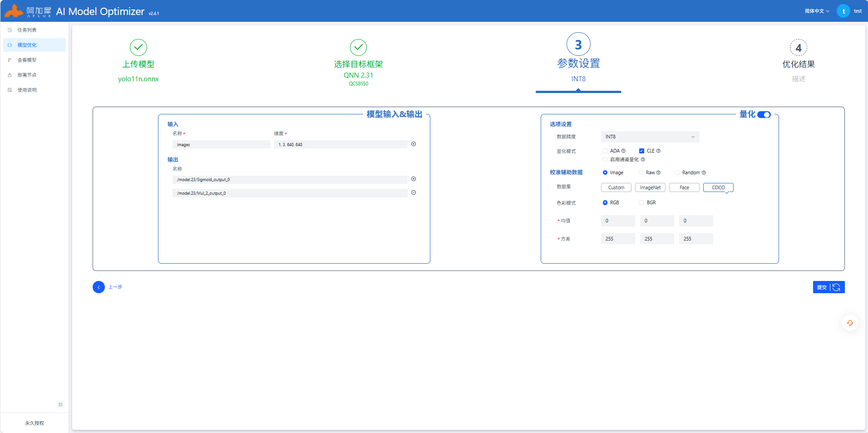Viewport: 868px width, 433px height.
Task: Open the 简体中文 language dropdown
Action: (817, 11)
